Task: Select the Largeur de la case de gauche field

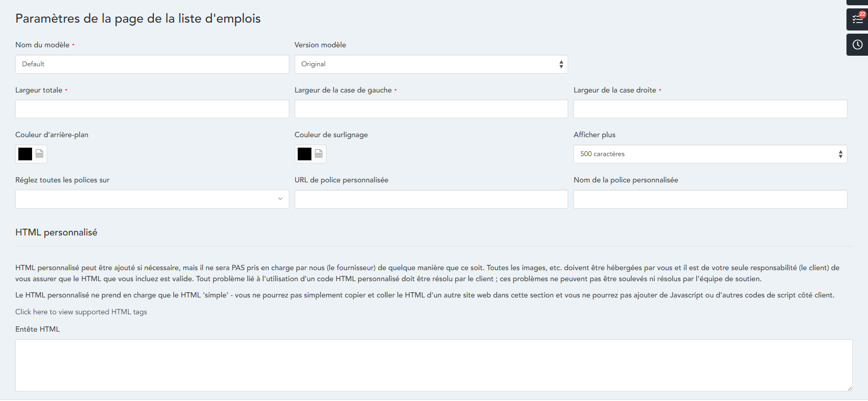Action: [x=431, y=109]
